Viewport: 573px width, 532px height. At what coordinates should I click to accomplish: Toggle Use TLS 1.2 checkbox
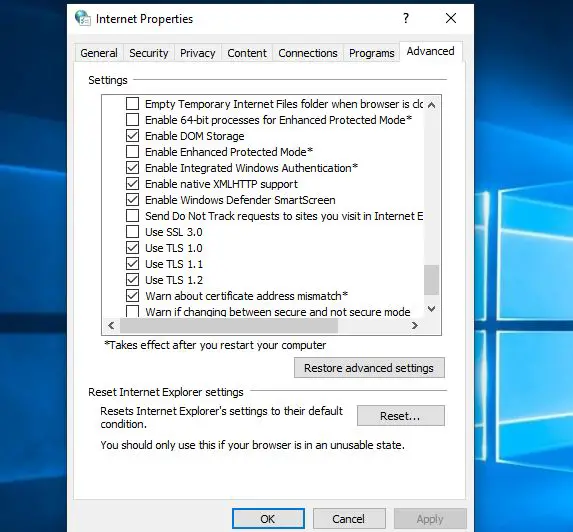pos(132,280)
